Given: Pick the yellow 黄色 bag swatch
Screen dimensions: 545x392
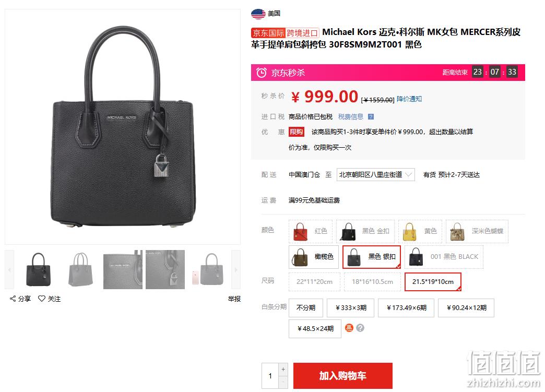Looking at the screenshot, I should [420, 231].
